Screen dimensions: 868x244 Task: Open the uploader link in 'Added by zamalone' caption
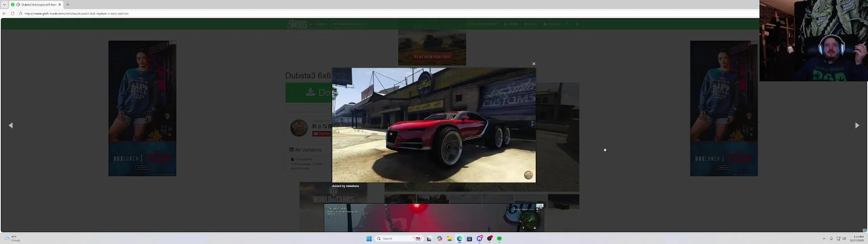click(352, 186)
